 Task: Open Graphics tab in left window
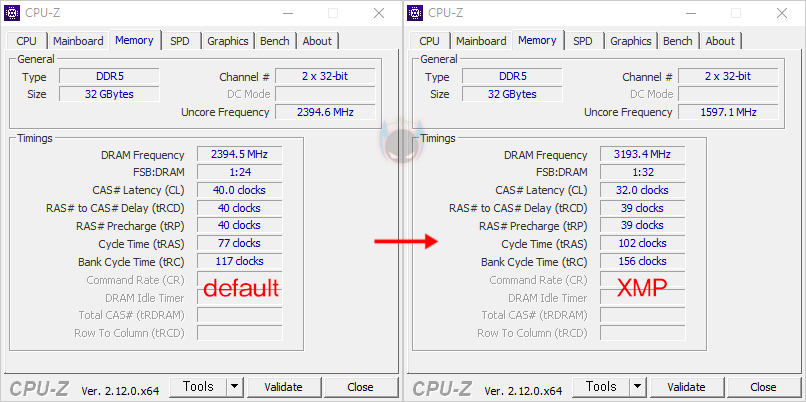(x=228, y=41)
